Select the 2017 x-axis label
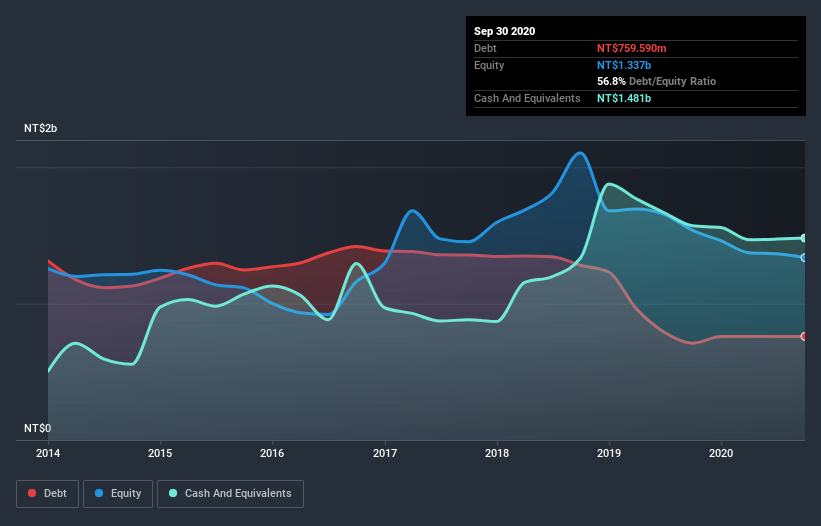The width and height of the screenshot is (821, 526). tap(385, 453)
